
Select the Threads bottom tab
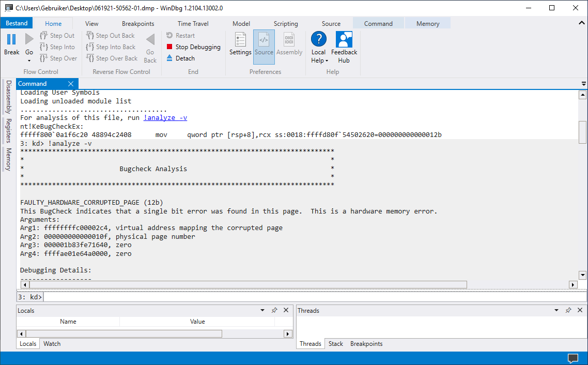coord(310,344)
